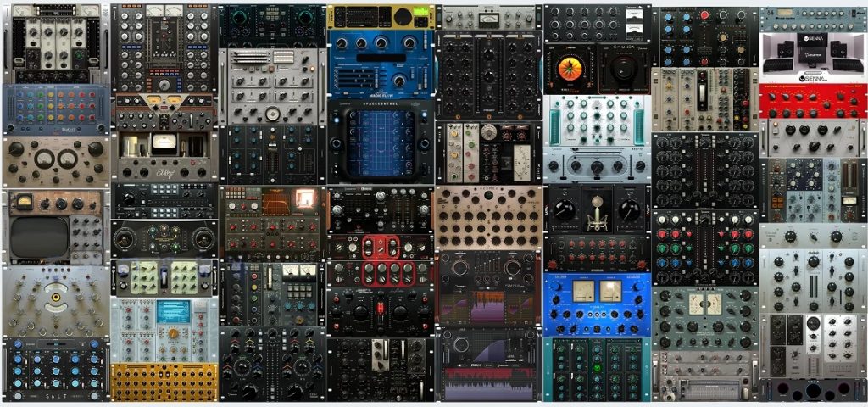Open the bright red rack plugin
Screen dimensions: 868x407
point(813,100)
